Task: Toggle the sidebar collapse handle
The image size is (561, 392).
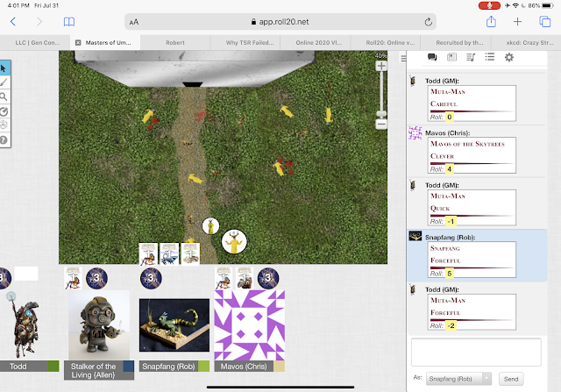Action: pos(403,58)
